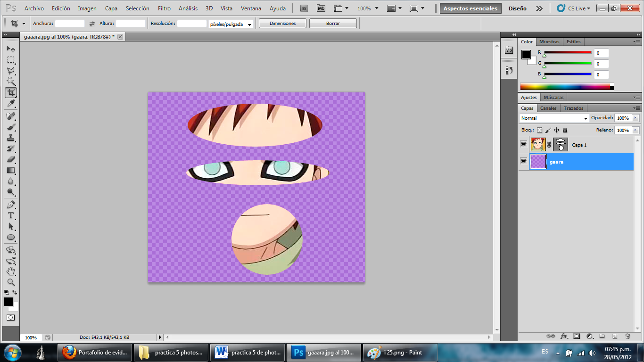Viewport: 644px width, 362px height.
Task: Add a layer mask button
Action: (577, 336)
